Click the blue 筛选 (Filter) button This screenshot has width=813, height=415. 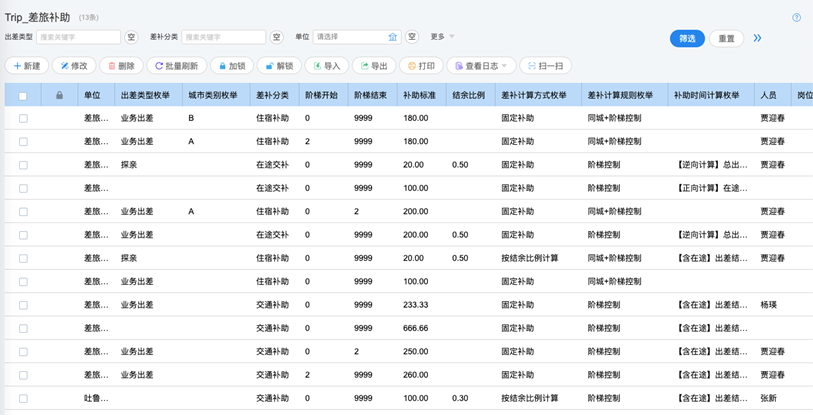point(687,38)
